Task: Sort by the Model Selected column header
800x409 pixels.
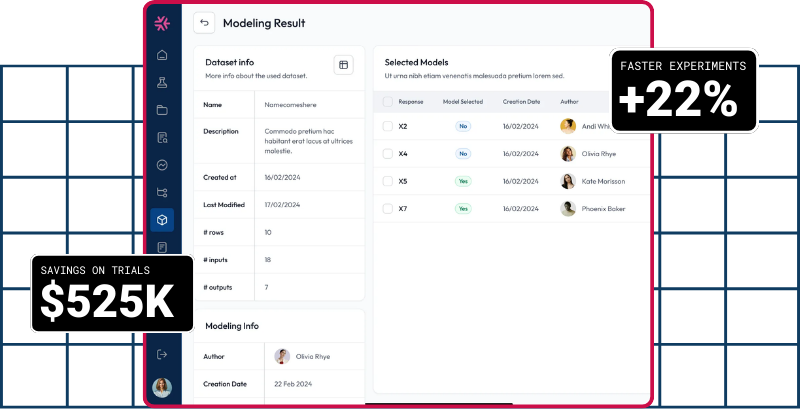Action: pos(463,102)
